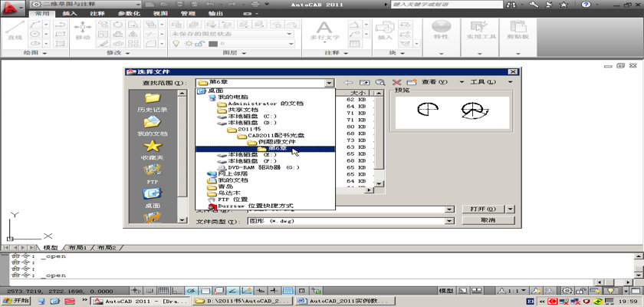The height and width of the screenshot is (307, 644).
Task: Open the look-in (查找范围) folder dropdown arrow
Action: click(x=329, y=83)
